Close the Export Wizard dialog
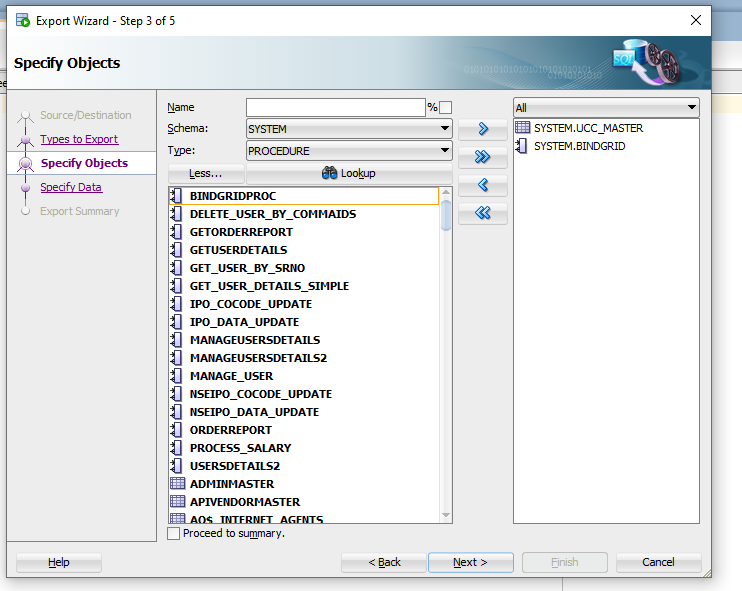Image resolution: width=742 pixels, height=591 pixels. pyautogui.click(x=696, y=20)
